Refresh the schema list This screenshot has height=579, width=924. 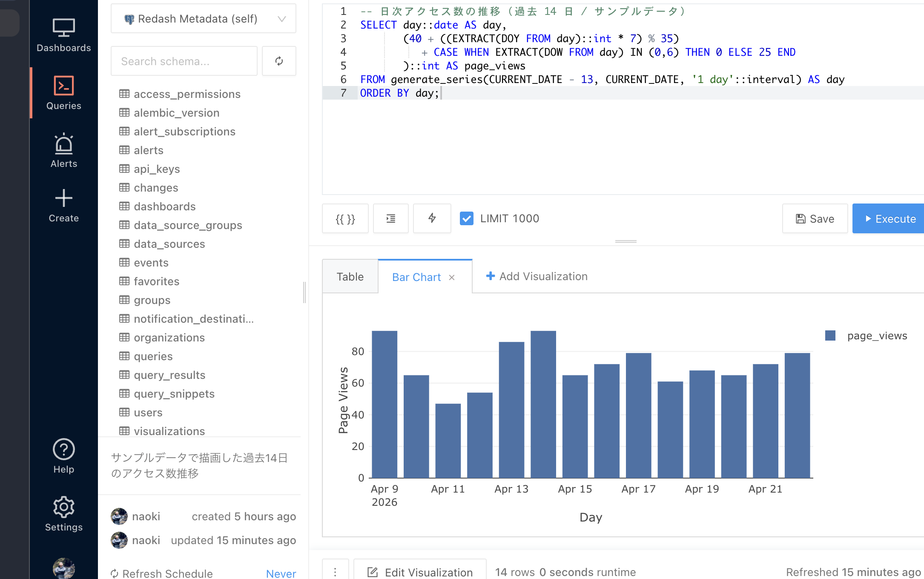pos(279,61)
